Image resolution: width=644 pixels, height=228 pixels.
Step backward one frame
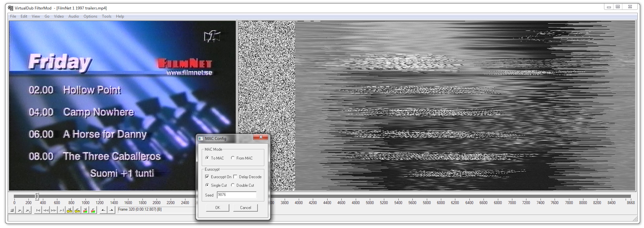pyautogui.click(x=46, y=210)
